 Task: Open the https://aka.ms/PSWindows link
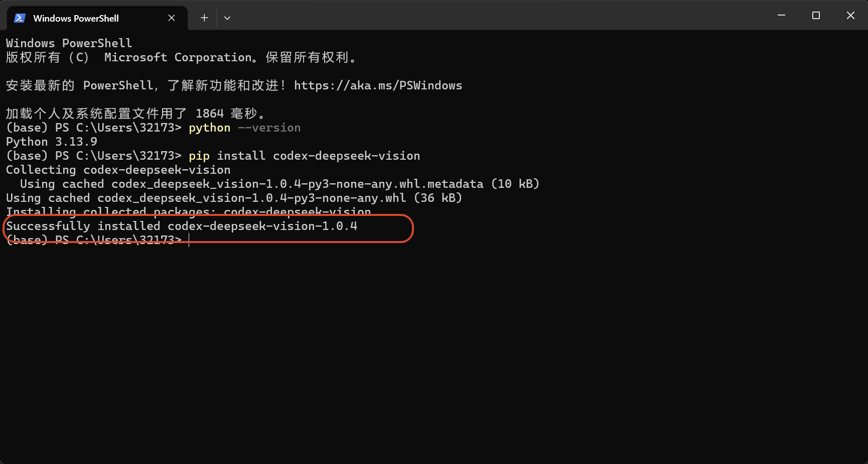pos(378,85)
